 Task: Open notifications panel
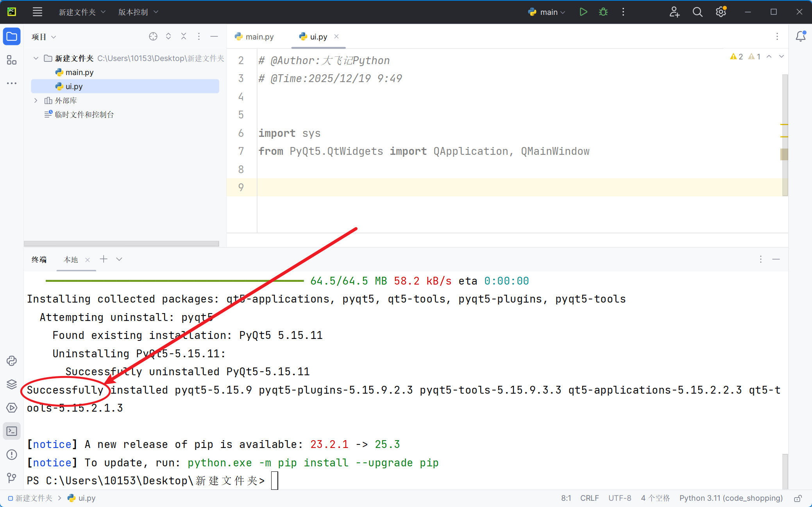(801, 36)
